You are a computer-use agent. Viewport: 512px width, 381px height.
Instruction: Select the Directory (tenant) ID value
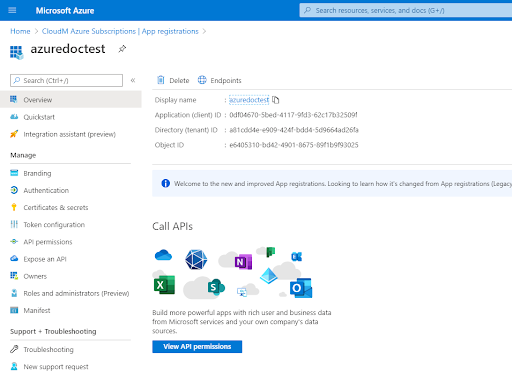294,130
